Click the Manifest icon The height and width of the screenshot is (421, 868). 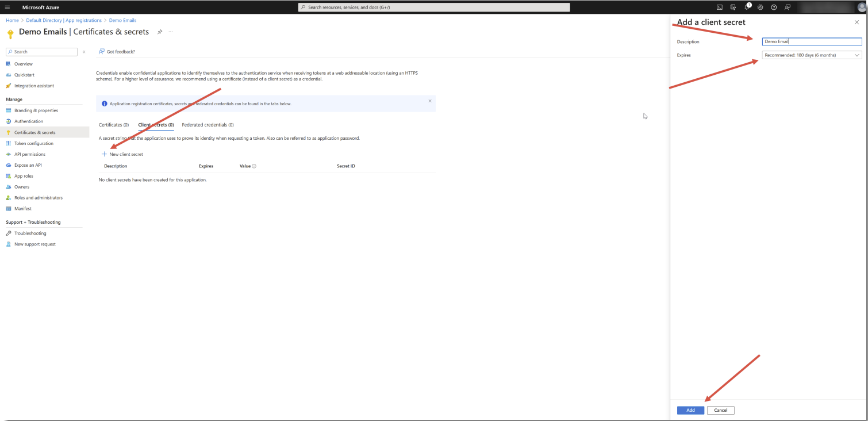coord(9,209)
